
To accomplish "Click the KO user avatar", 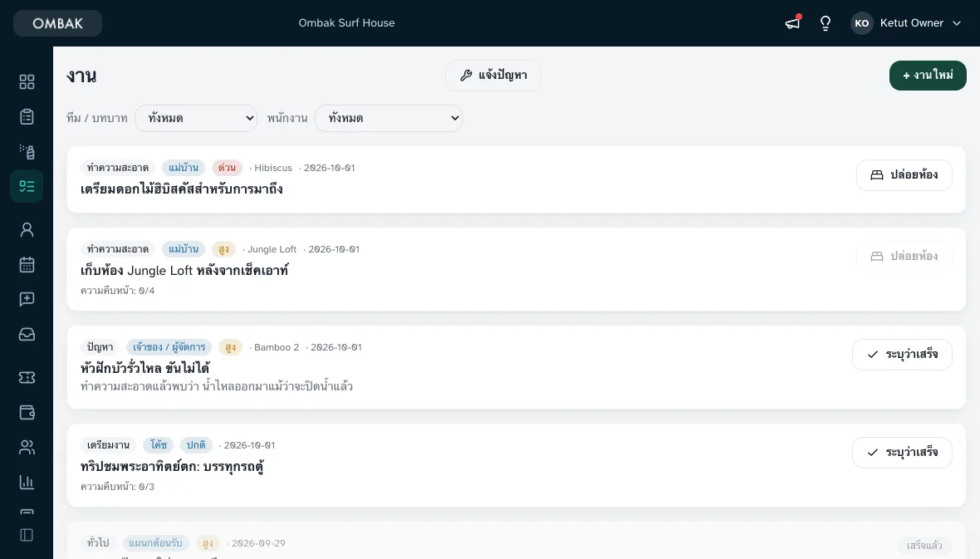I will pos(862,23).
